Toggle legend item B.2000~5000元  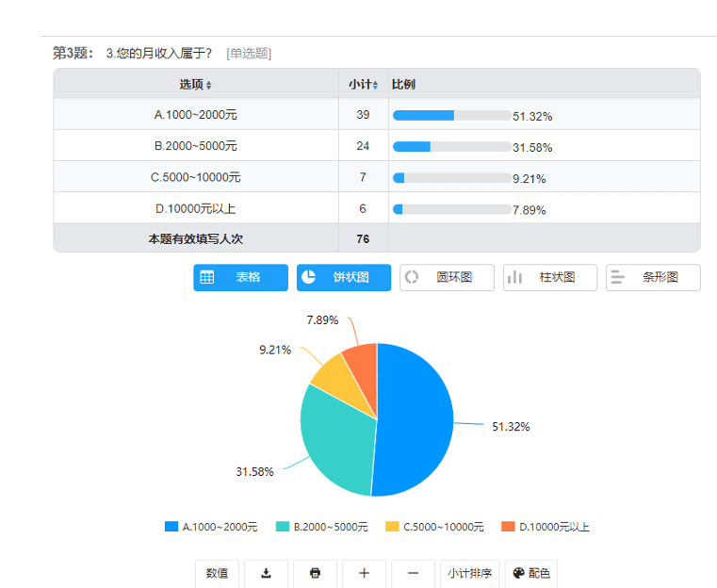point(321,527)
